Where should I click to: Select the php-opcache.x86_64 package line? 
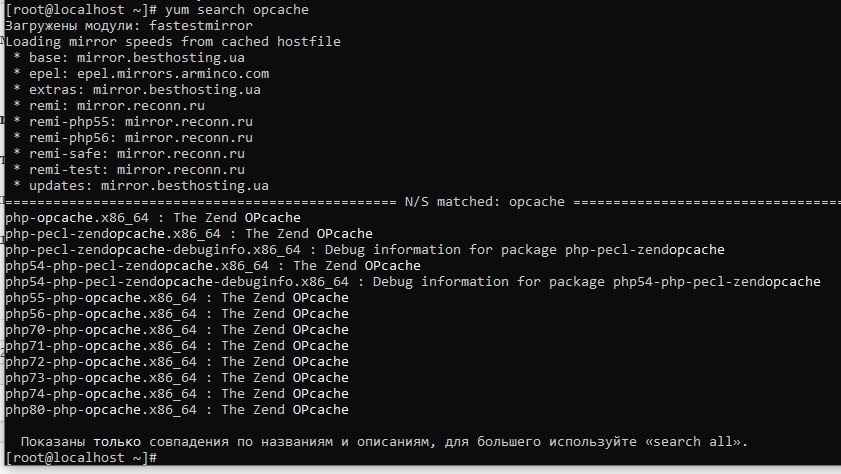(153, 218)
